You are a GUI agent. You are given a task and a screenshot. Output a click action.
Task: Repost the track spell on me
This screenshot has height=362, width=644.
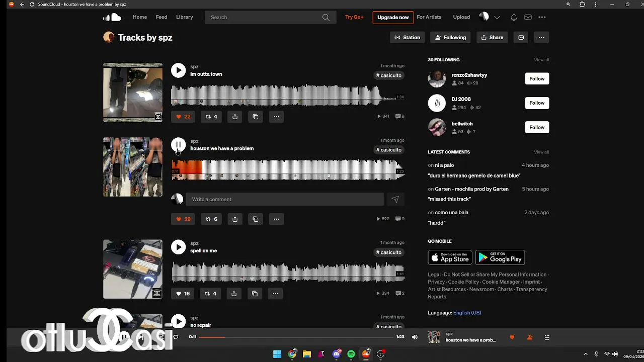click(211, 294)
